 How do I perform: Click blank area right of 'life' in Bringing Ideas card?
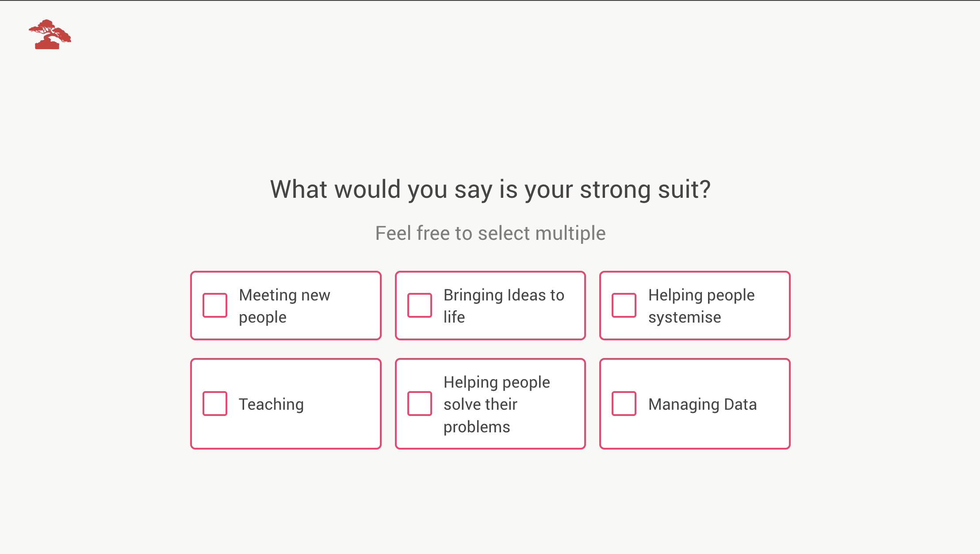click(x=522, y=318)
